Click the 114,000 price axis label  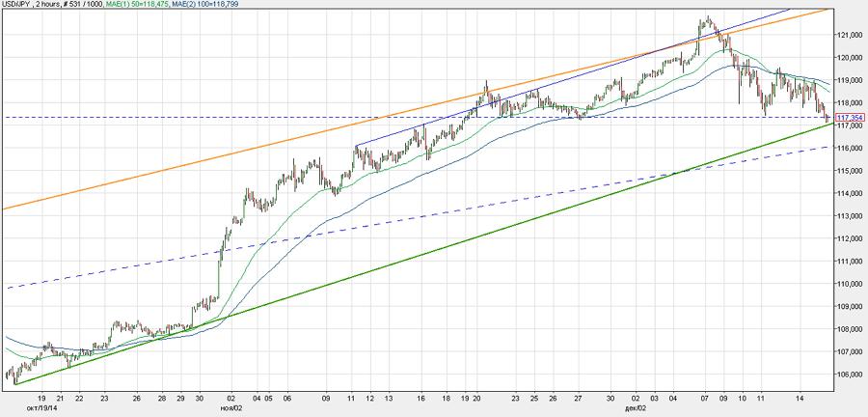click(847, 193)
